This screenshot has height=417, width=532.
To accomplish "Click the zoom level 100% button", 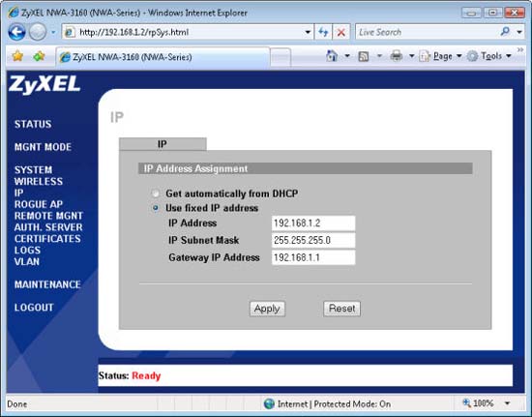I will (478, 403).
